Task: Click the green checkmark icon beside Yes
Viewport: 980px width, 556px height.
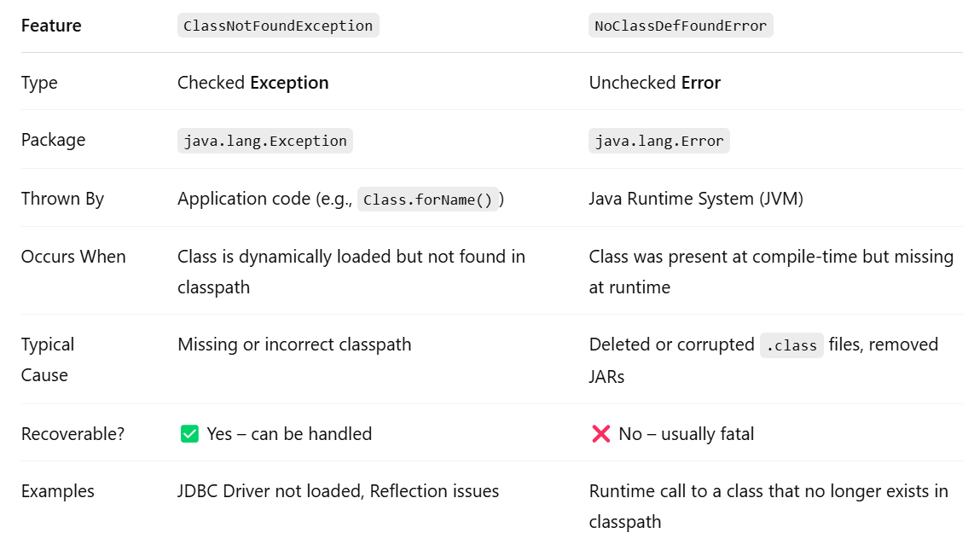Action: (189, 434)
